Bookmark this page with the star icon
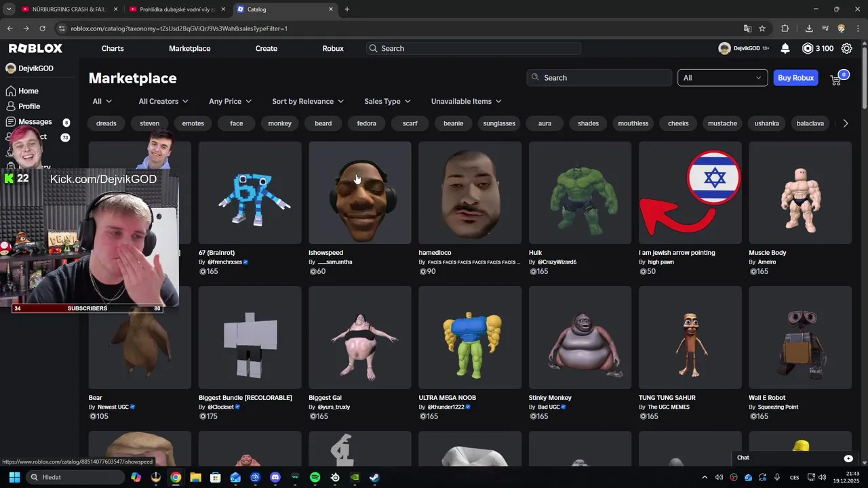The image size is (868, 488). (762, 28)
